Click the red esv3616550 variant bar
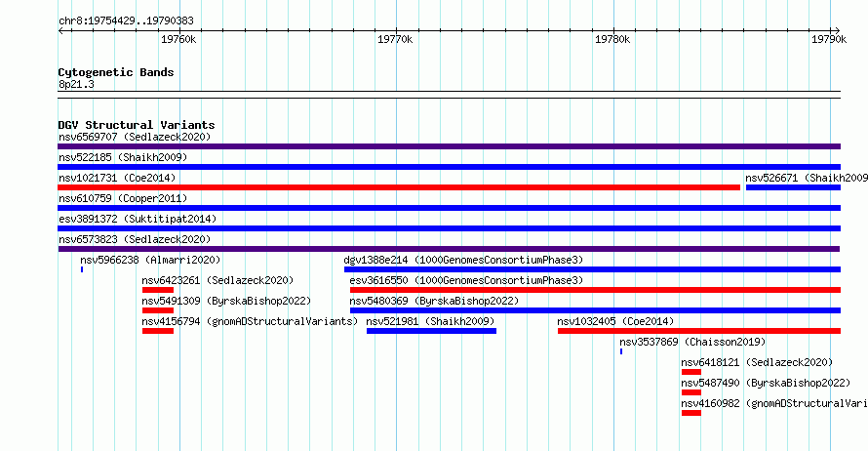Viewport: 868px width, 451px height. tap(595, 290)
